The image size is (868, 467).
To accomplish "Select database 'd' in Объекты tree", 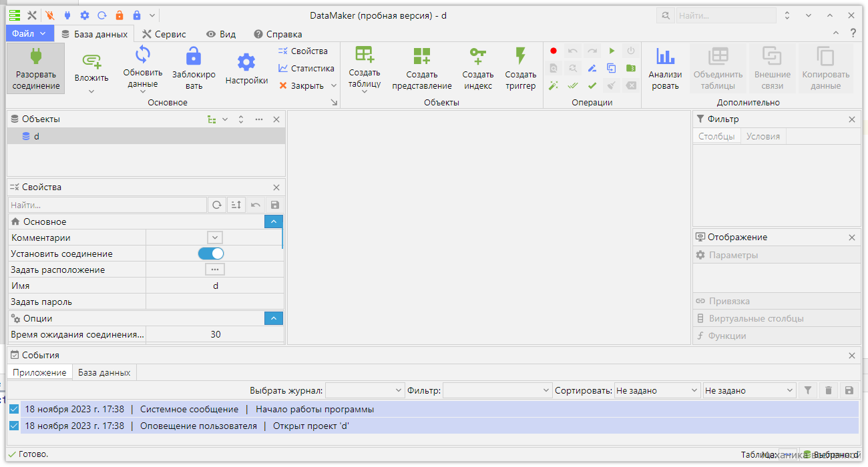I will (x=146, y=136).
